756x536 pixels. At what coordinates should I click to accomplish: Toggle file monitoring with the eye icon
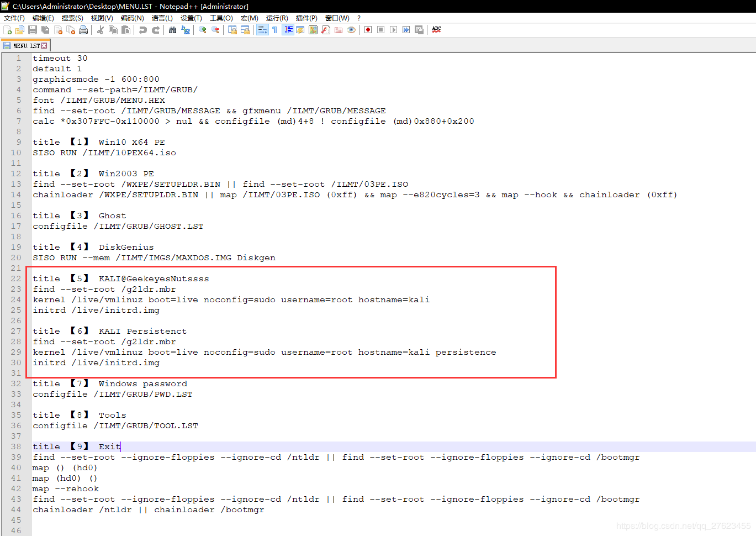tap(351, 30)
